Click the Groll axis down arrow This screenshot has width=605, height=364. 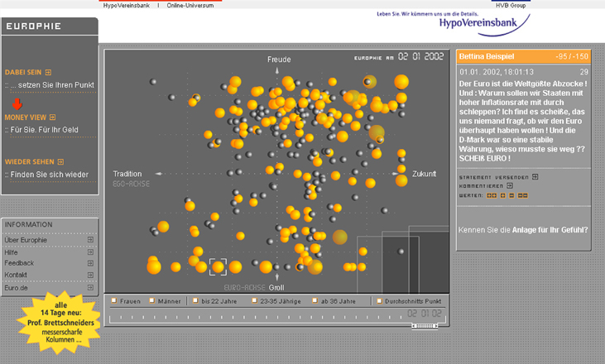click(277, 276)
